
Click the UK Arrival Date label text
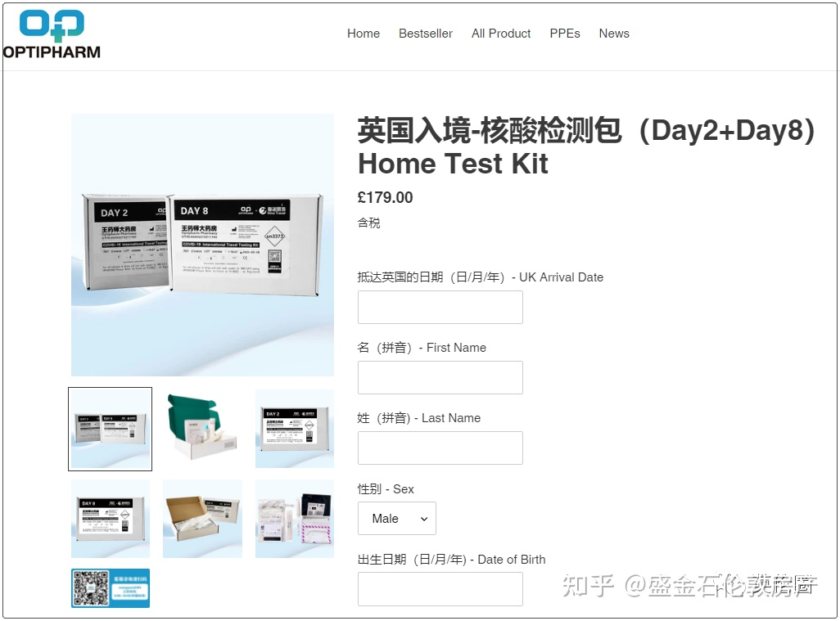481,277
